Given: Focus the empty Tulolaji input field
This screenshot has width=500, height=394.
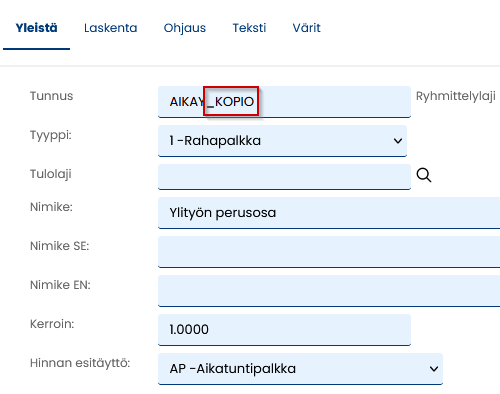Looking at the screenshot, I should point(284,177).
